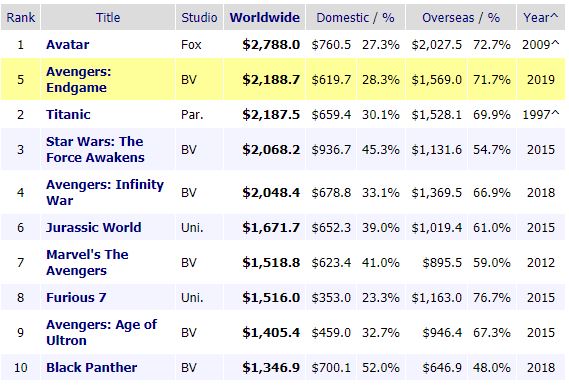Open Avengers: Age of Ultron link
This screenshot has width=569, height=387.
coord(102,333)
